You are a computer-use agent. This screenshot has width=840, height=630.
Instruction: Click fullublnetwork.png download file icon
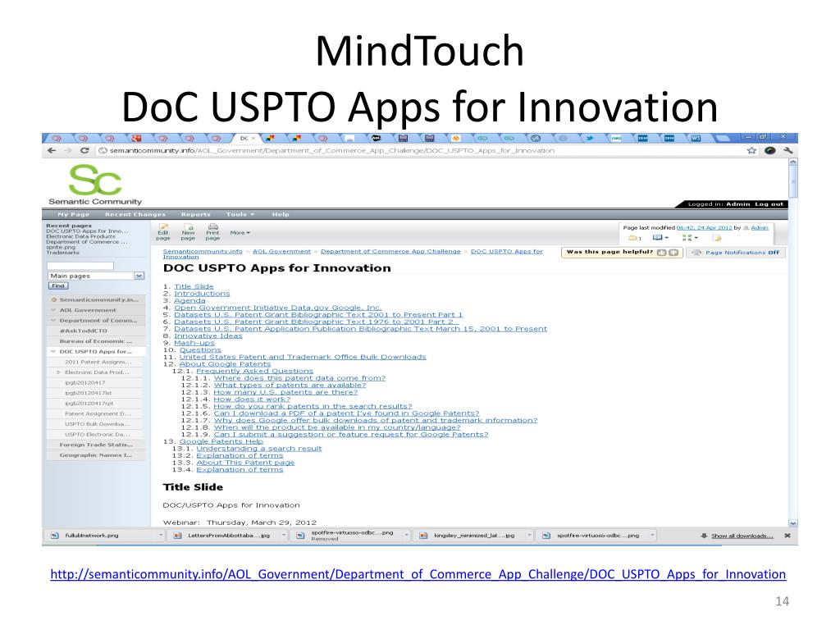pyautogui.click(x=55, y=535)
